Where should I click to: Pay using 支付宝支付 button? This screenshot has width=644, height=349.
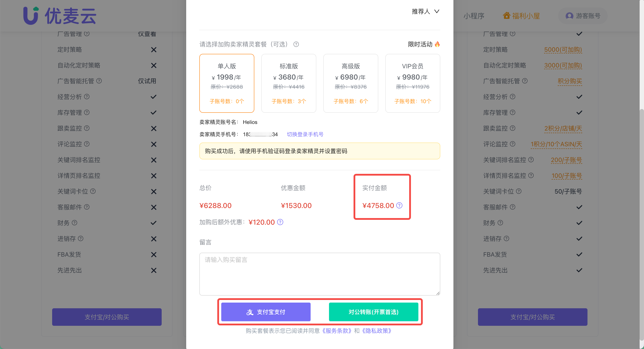tap(266, 312)
